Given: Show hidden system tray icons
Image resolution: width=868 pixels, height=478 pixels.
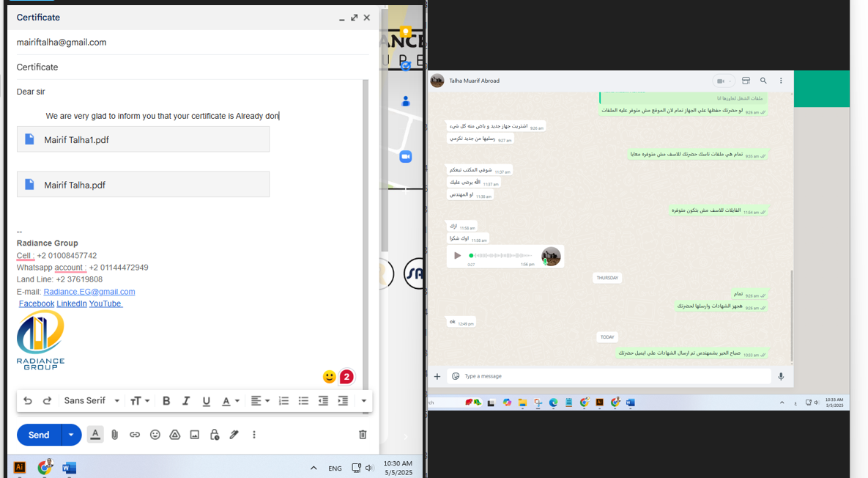Looking at the screenshot, I should (314, 468).
